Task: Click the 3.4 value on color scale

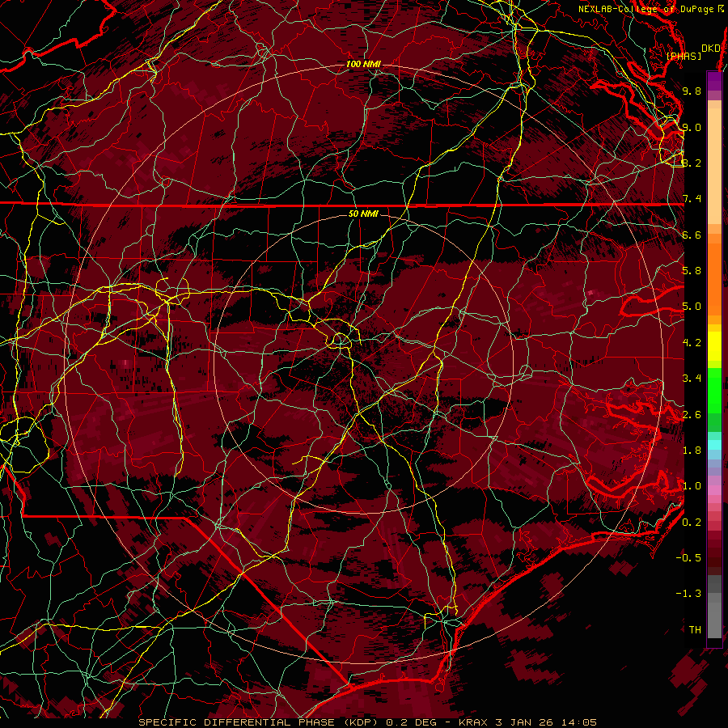Action: (x=692, y=379)
